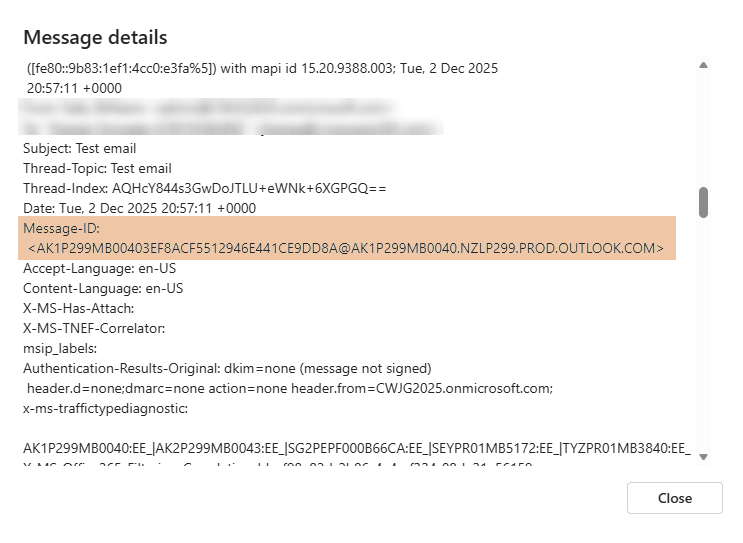Click the Thread-Topic line
743x543 pixels.
[97, 168]
